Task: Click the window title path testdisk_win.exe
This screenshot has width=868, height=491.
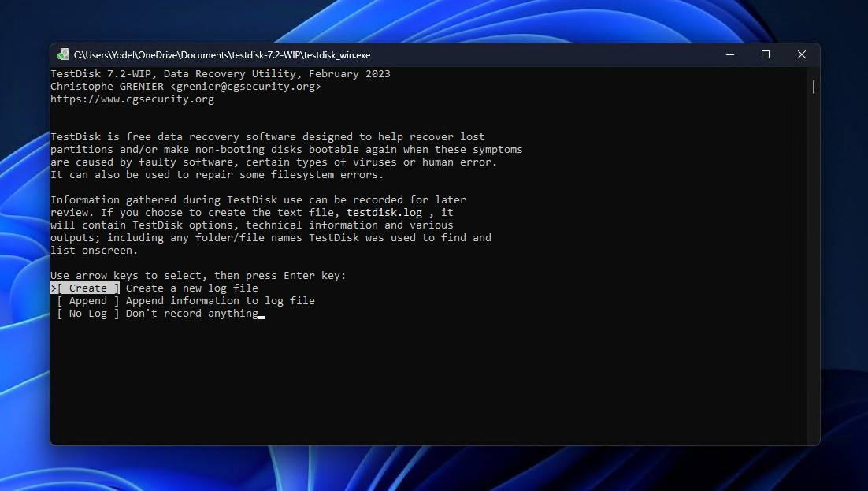Action: 222,55
